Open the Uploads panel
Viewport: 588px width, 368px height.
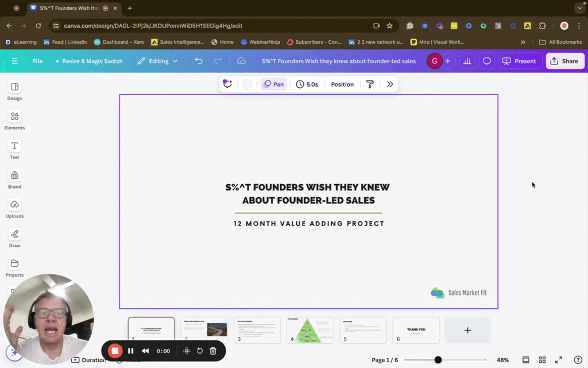14,209
